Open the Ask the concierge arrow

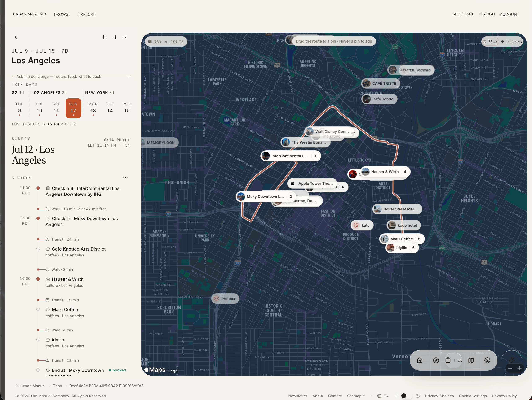[x=128, y=77]
